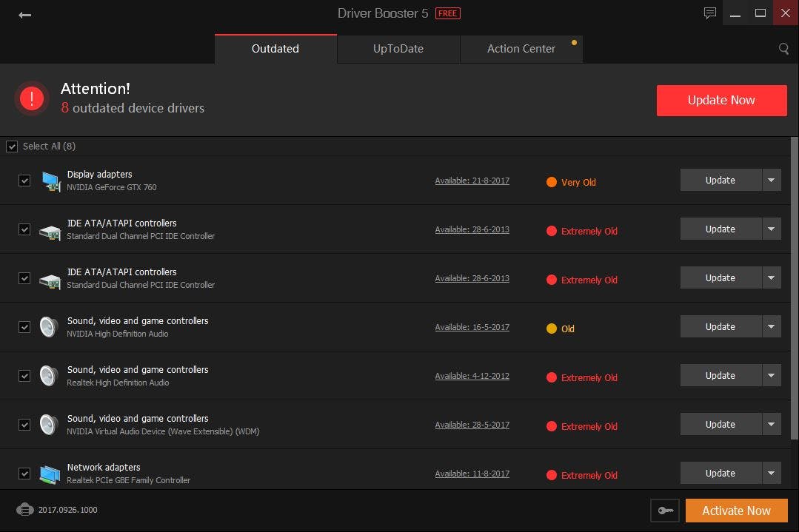This screenshot has height=532, width=799.
Task: Click the yellow Old status dot
Action: click(x=552, y=329)
